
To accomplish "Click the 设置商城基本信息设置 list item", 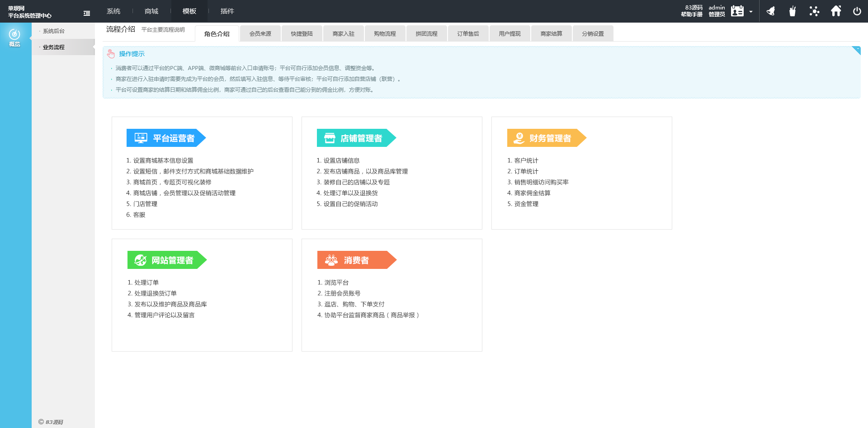I will (x=160, y=160).
